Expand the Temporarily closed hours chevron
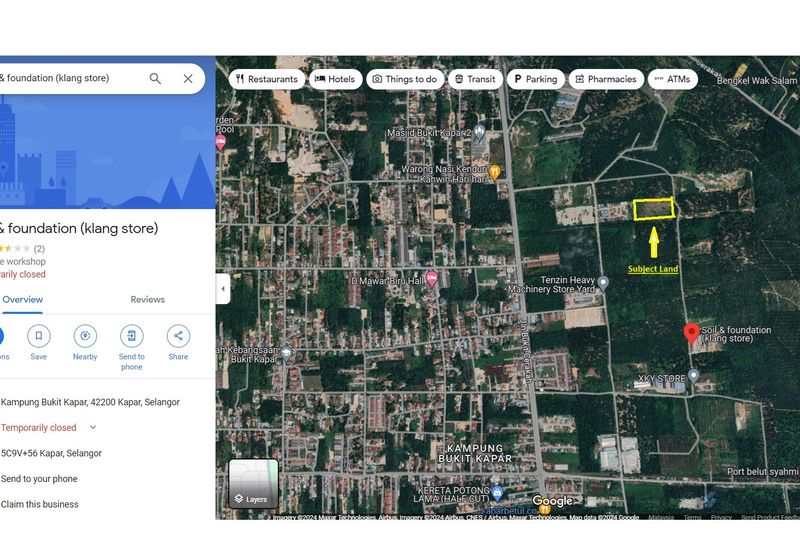 [93, 428]
